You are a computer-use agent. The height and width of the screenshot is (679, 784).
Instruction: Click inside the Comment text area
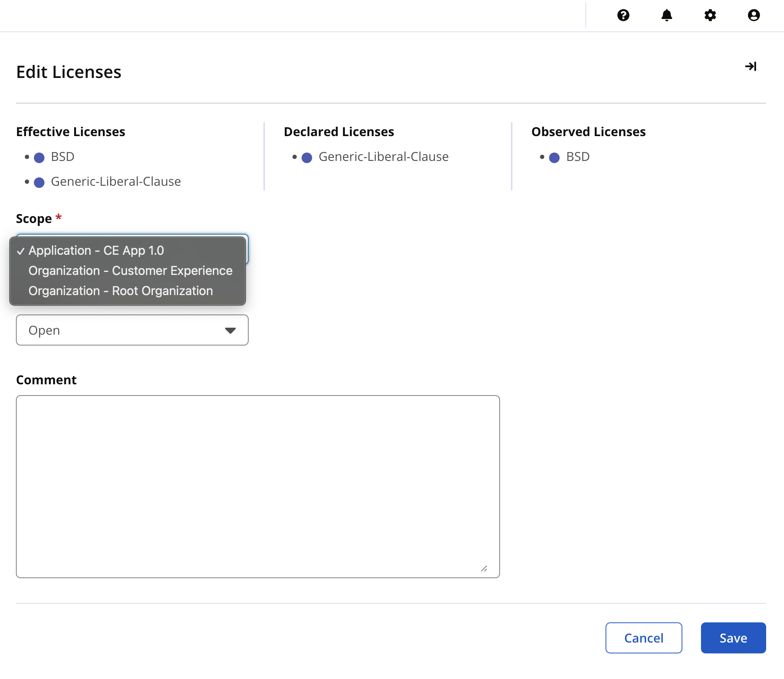click(258, 487)
